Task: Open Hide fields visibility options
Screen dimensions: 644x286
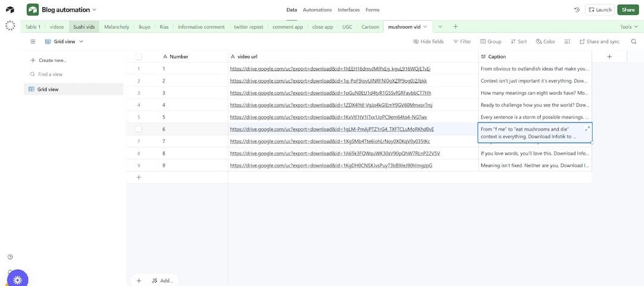Action: pyautogui.click(x=428, y=42)
